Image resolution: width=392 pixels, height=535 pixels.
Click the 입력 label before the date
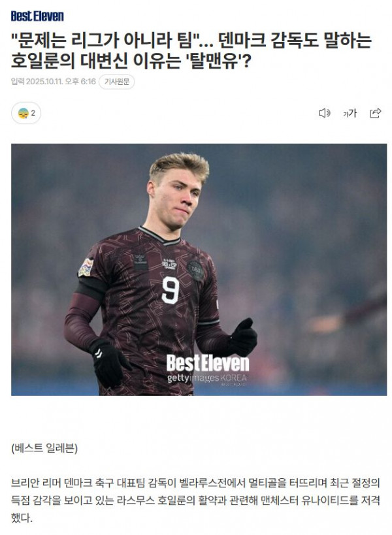tap(18, 82)
